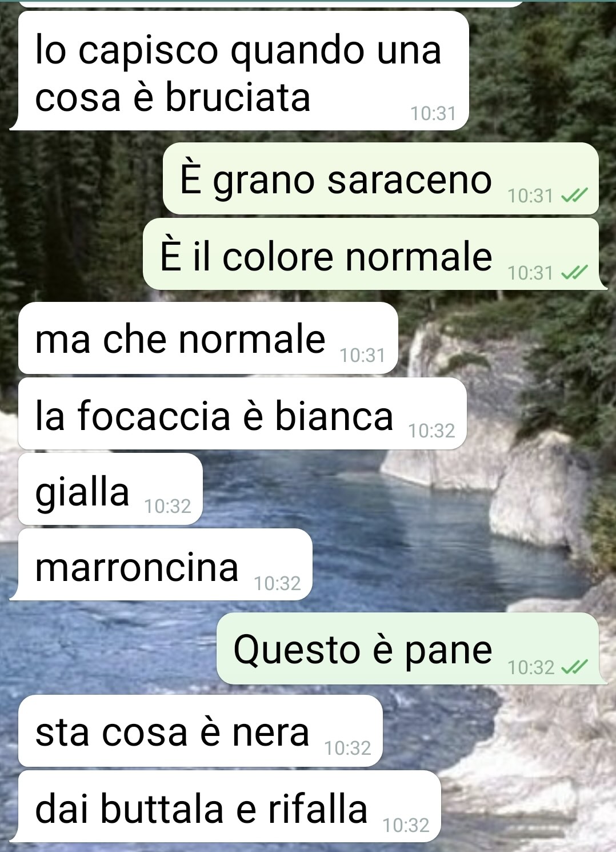Select the 'Questo è pane' sent message
The image size is (616, 852).
pos(411,648)
